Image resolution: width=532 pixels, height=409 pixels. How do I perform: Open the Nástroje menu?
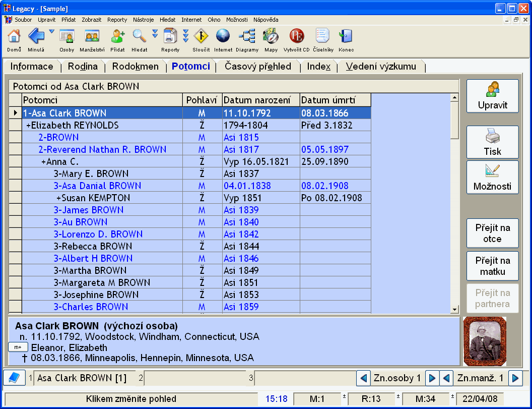pos(143,20)
